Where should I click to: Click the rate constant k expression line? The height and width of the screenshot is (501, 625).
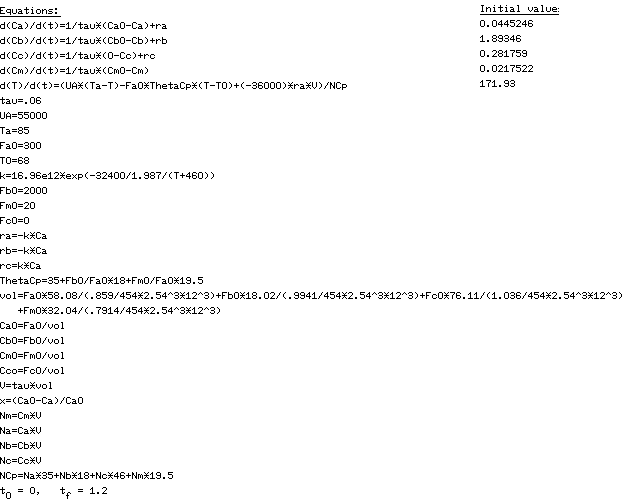[x=107, y=176]
